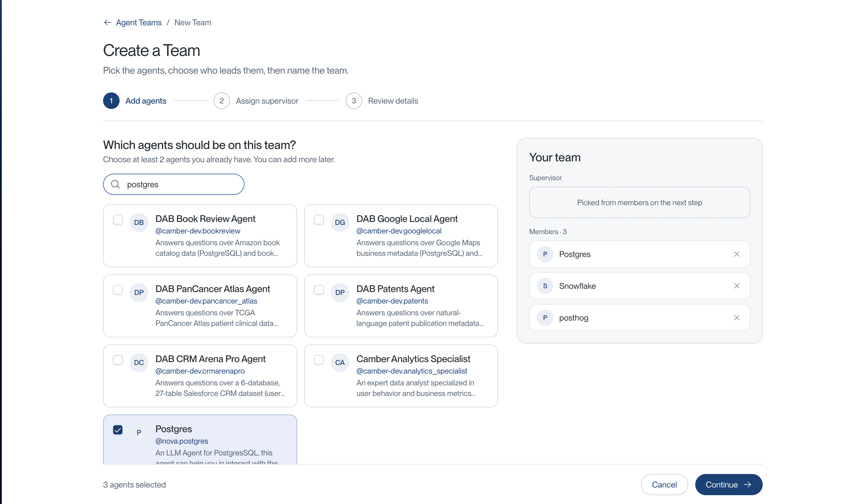The width and height of the screenshot is (864, 504).
Task: Remove Postgres from team members
Action: (x=736, y=254)
